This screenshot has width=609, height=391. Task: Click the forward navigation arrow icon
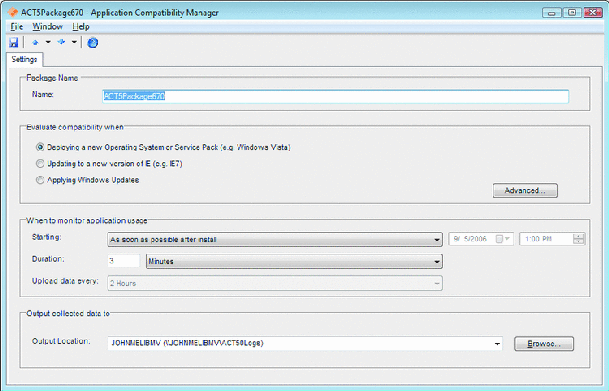[61, 42]
